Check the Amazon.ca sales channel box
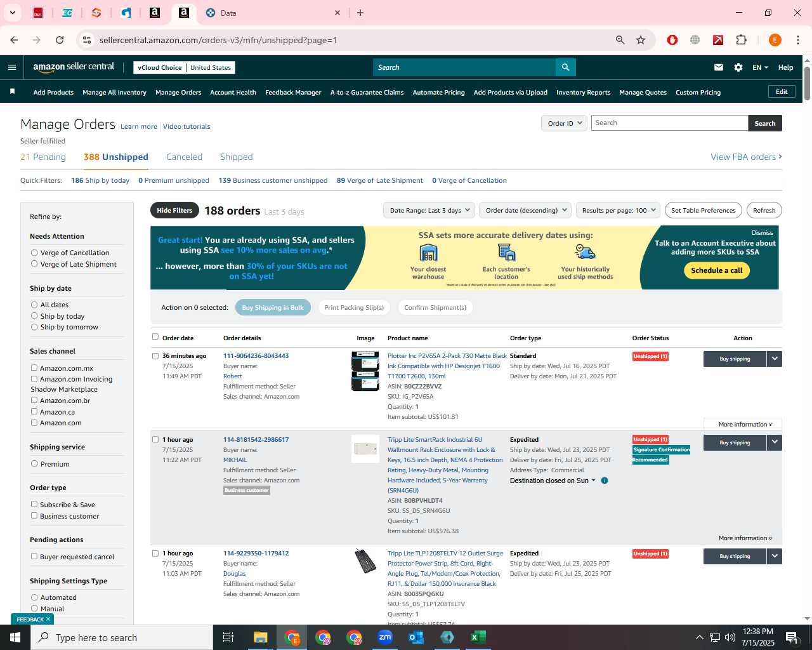 pyautogui.click(x=34, y=411)
